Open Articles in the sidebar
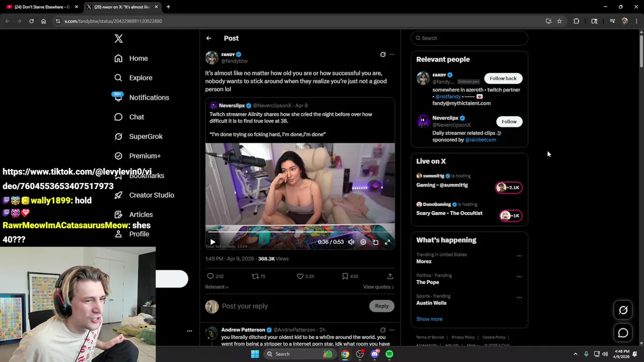This screenshot has height=362, width=644. (133, 215)
